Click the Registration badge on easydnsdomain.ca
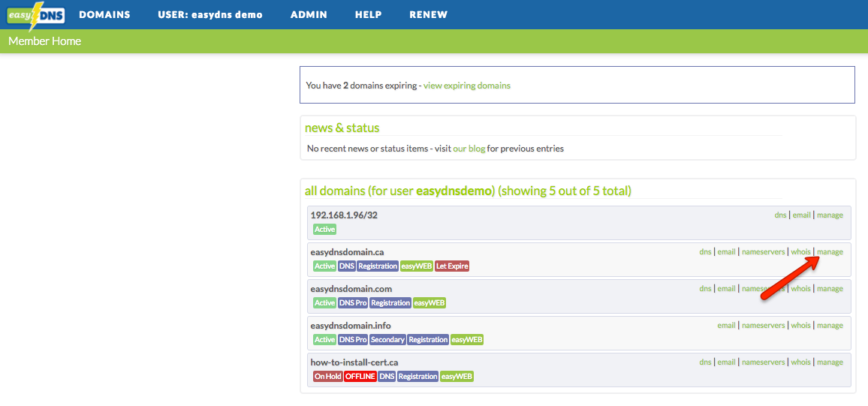This screenshot has width=868, height=406. pos(378,266)
